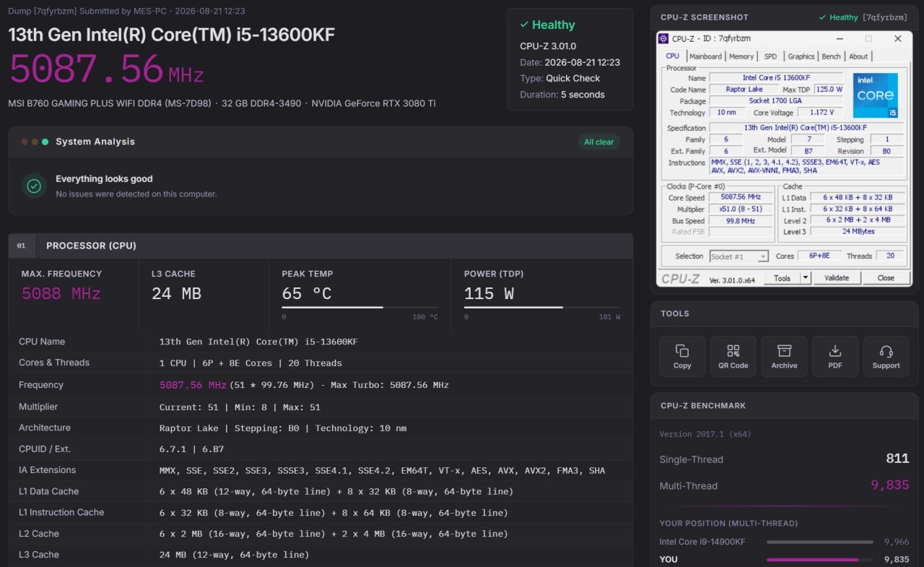Switch to Bench tab in CPU-Z
The height and width of the screenshot is (567, 924).
coord(831,56)
